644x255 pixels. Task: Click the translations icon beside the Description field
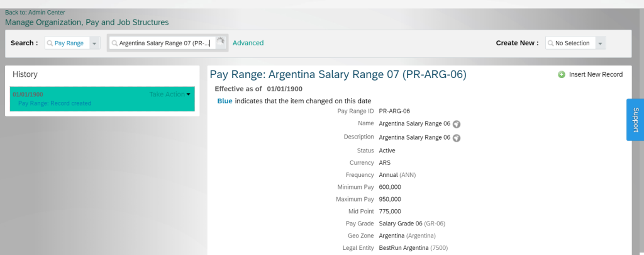tap(457, 138)
